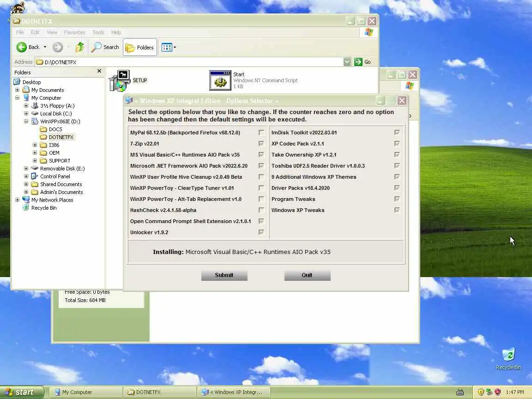Select Removable Disk (E:) in tree
The width and height of the screenshot is (532, 399).
click(x=62, y=169)
